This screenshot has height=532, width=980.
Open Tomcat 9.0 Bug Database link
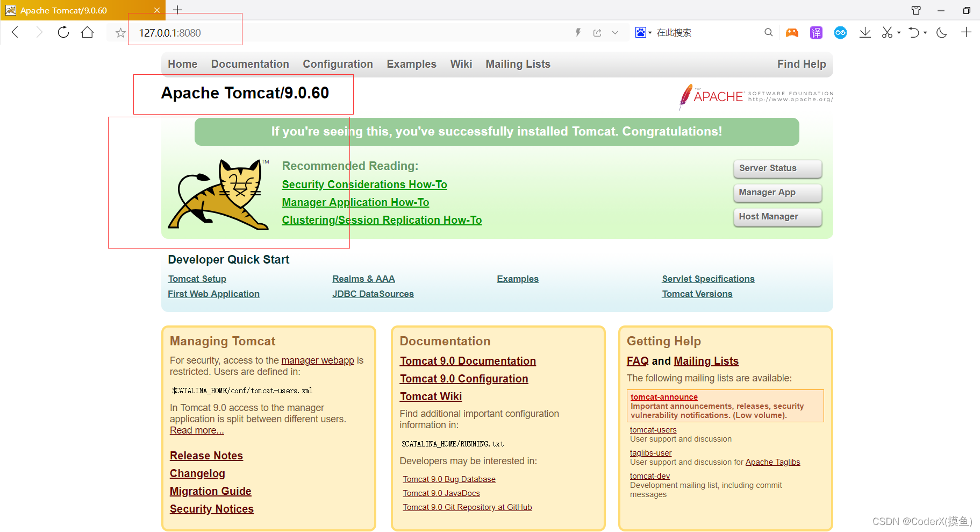(x=449, y=479)
